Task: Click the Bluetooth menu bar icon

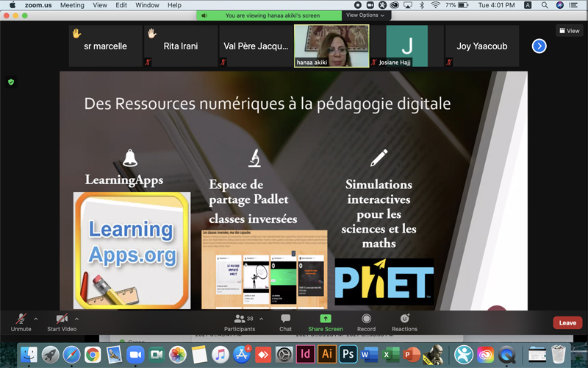Action: click(x=421, y=5)
